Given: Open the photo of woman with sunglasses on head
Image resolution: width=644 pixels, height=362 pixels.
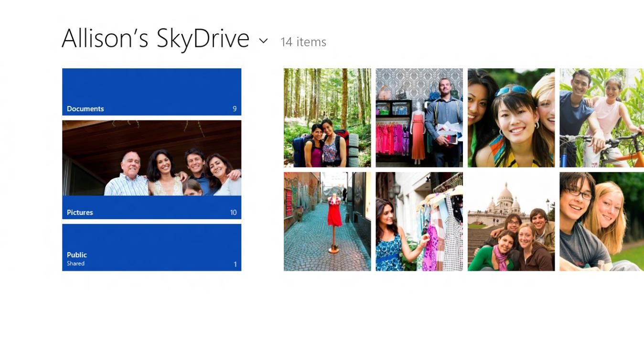Looking at the screenshot, I should pyautogui.click(x=511, y=117).
